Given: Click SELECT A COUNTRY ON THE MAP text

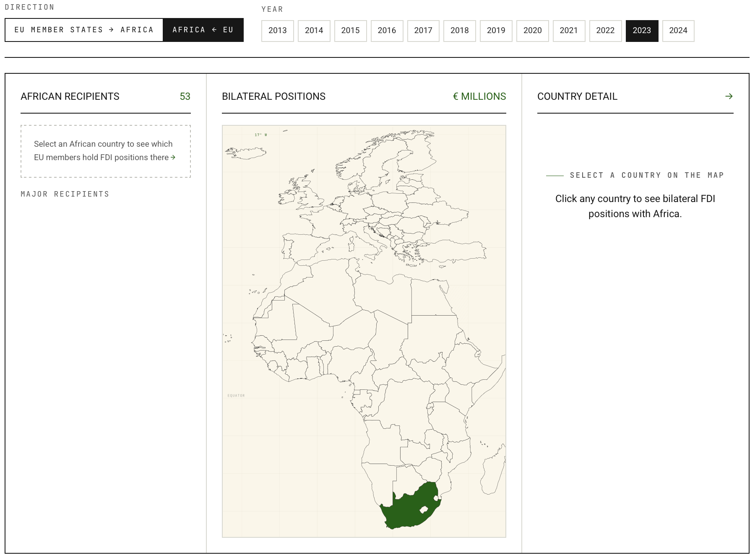Looking at the screenshot, I should [647, 175].
